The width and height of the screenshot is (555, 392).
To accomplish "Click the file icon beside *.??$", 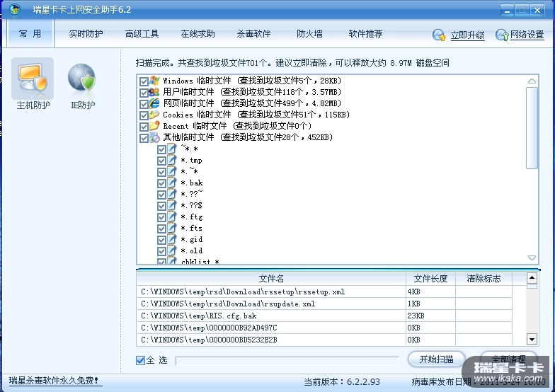I will pyautogui.click(x=171, y=205).
